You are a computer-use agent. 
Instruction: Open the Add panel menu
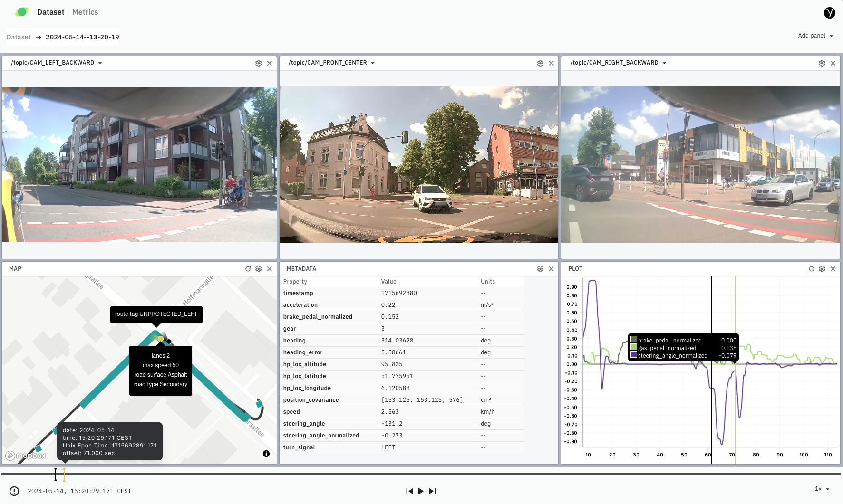click(815, 36)
